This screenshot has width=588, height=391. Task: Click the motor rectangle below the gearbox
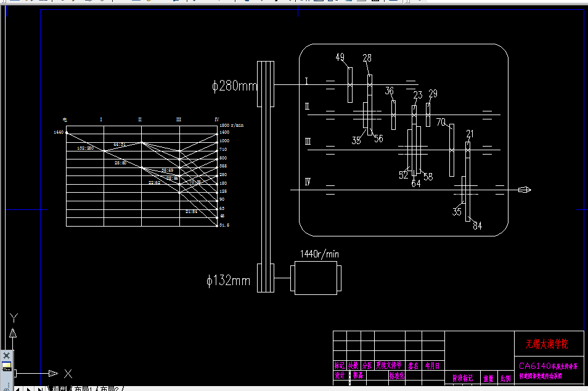click(x=316, y=278)
